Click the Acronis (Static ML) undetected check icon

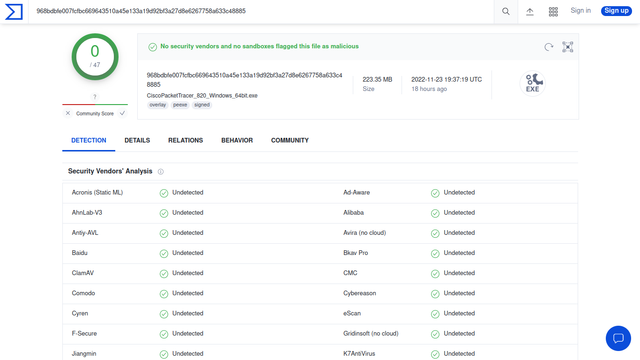click(x=164, y=193)
